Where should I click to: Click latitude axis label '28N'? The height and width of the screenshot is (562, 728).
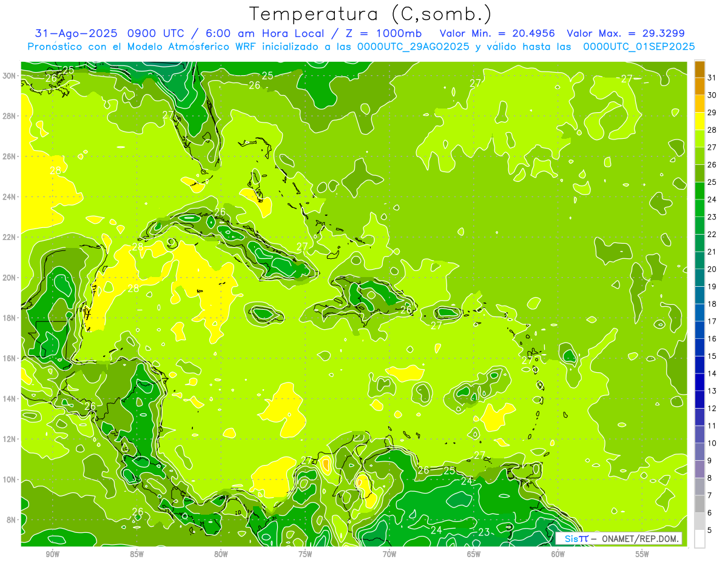click(x=9, y=116)
